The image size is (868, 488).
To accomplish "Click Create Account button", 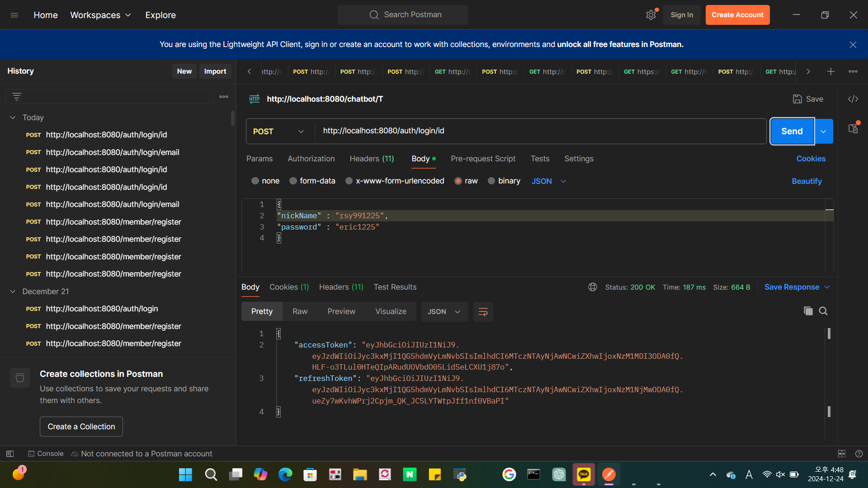I will click(737, 15).
